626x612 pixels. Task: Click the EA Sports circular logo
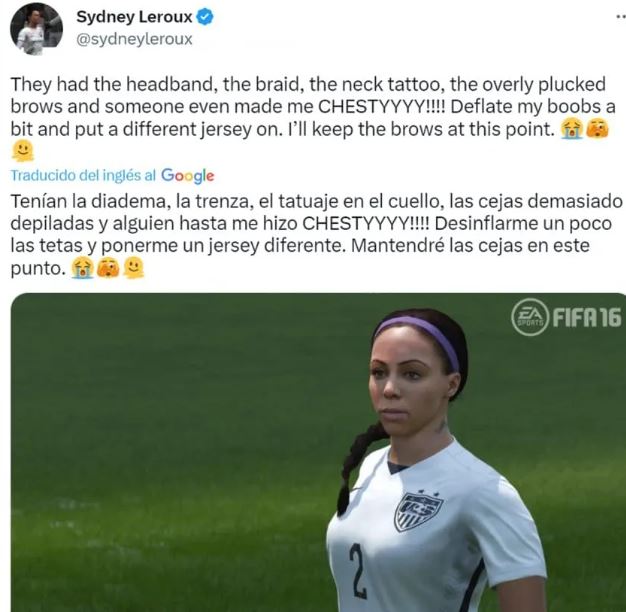530,317
